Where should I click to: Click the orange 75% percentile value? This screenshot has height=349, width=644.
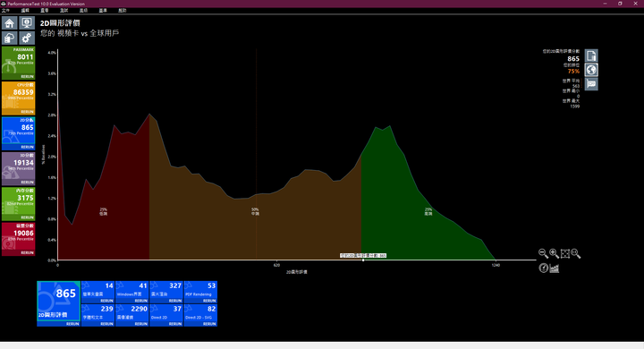pyautogui.click(x=573, y=72)
